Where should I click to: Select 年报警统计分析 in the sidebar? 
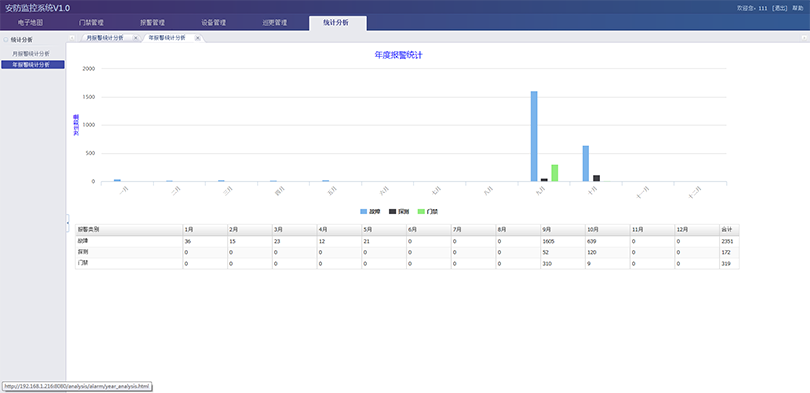point(33,65)
